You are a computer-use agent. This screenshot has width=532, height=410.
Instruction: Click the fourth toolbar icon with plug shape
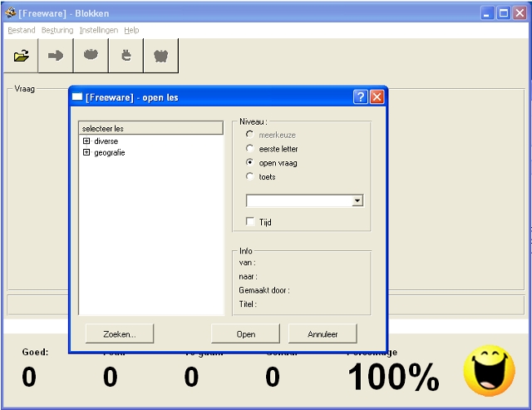pos(126,56)
